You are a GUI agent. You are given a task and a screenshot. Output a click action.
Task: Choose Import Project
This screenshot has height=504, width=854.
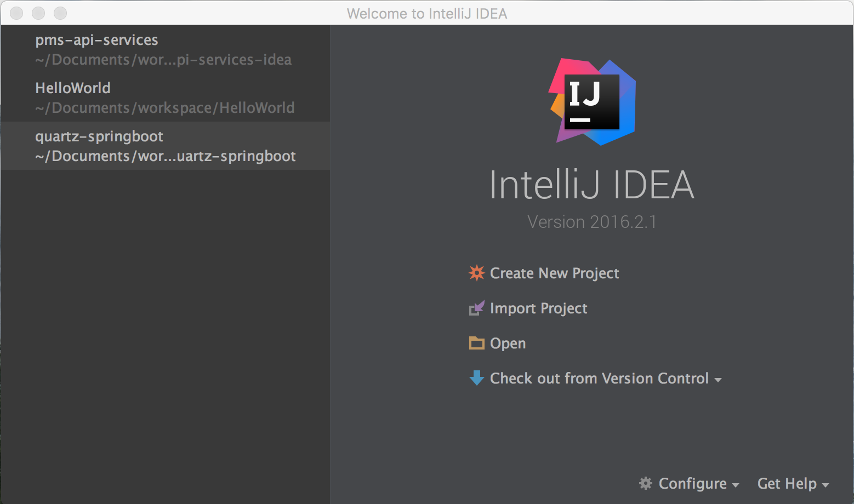(x=538, y=308)
